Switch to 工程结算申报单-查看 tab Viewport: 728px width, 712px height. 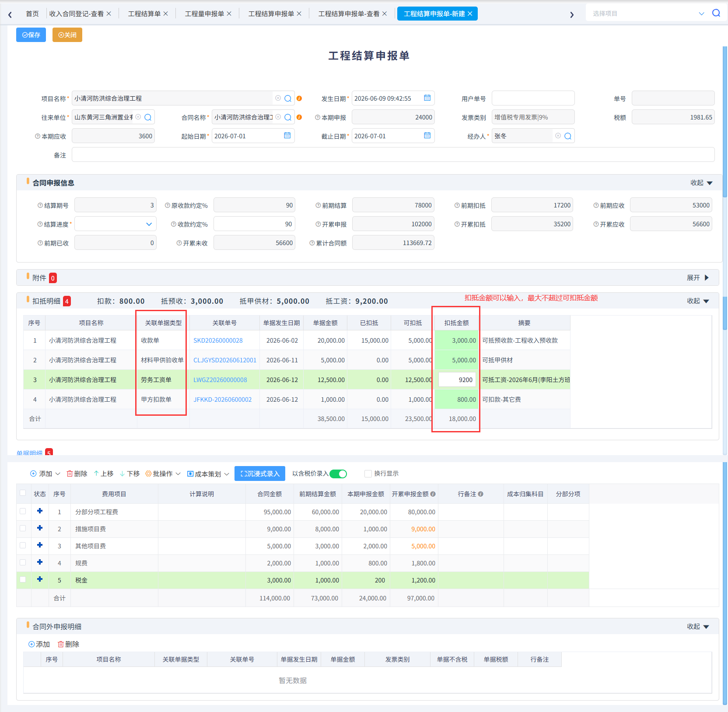(349, 14)
